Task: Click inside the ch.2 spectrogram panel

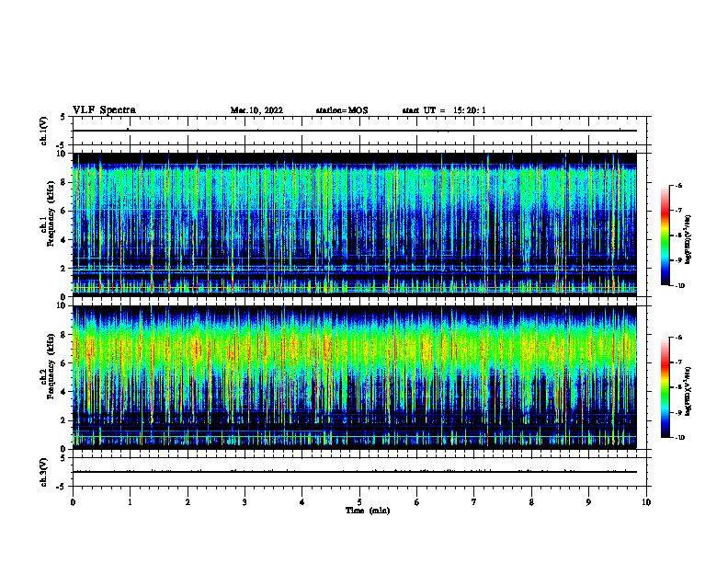Action: 355,377
